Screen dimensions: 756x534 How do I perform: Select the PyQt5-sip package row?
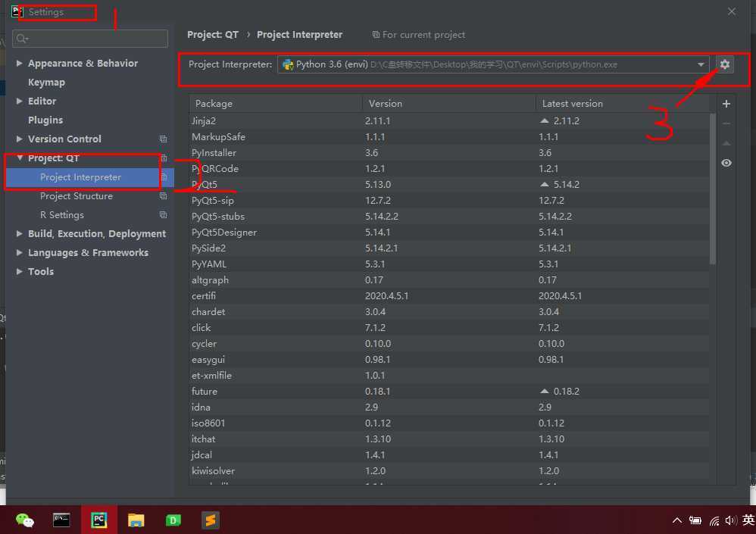pyautogui.click(x=449, y=200)
